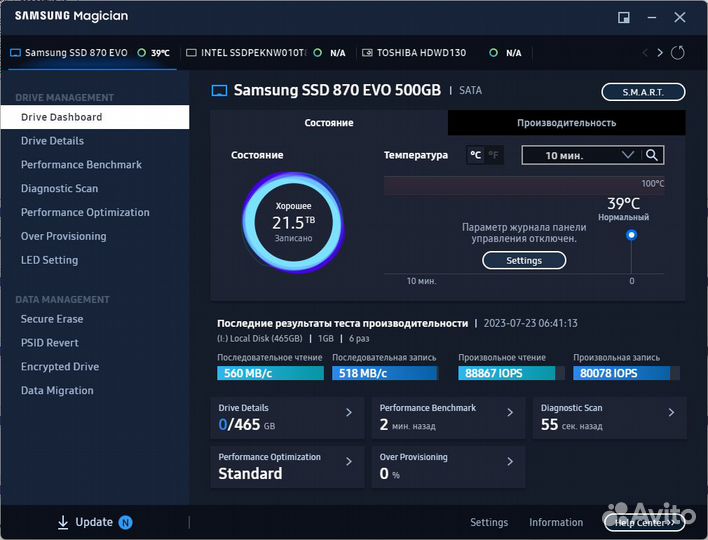The height and width of the screenshot is (540, 708).
Task: Go to next drives with right arrow
Action: 660,53
